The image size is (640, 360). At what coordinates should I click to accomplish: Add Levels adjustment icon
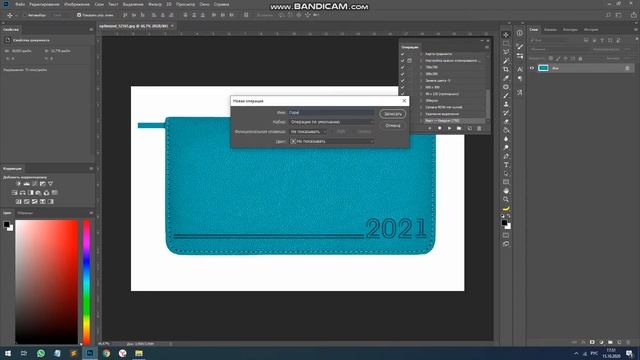click(x=27, y=184)
